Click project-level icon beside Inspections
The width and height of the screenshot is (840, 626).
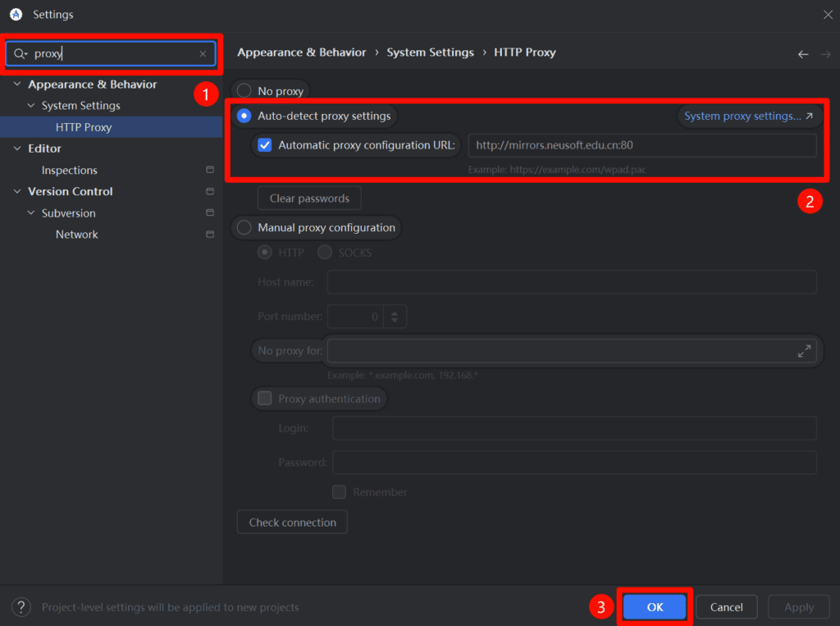pyautogui.click(x=210, y=170)
